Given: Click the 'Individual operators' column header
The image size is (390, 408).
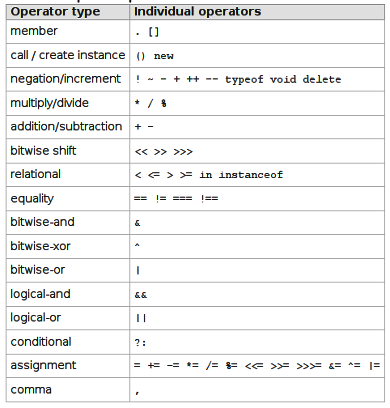Looking at the screenshot, I should click(x=197, y=12).
